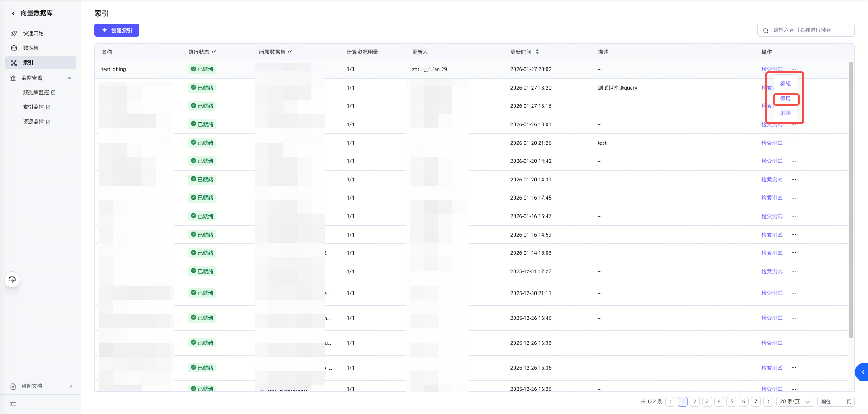Select 索引 in the sidebar
The image size is (868, 414).
[41, 62]
